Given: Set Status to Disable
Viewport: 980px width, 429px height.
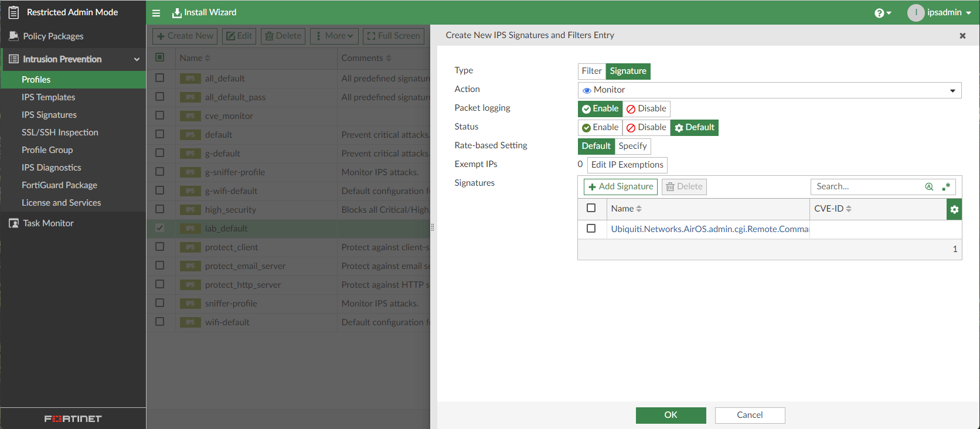Looking at the screenshot, I should (x=646, y=127).
